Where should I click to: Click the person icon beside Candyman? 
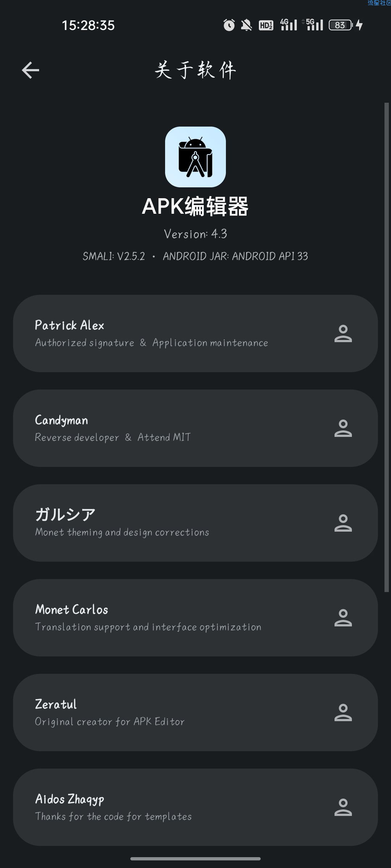pos(343,428)
